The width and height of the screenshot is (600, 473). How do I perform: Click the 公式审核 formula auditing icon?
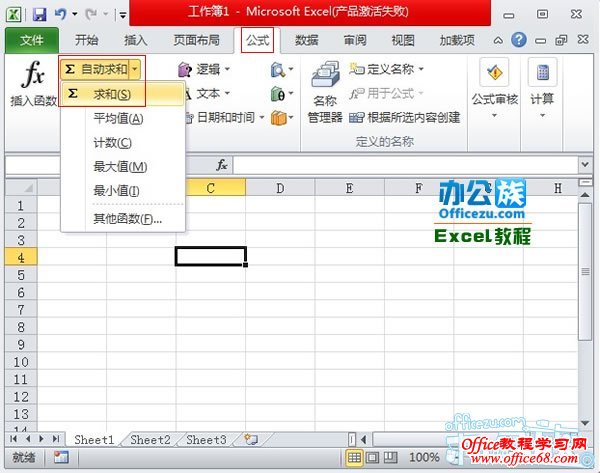pyautogui.click(x=494, y=72)
